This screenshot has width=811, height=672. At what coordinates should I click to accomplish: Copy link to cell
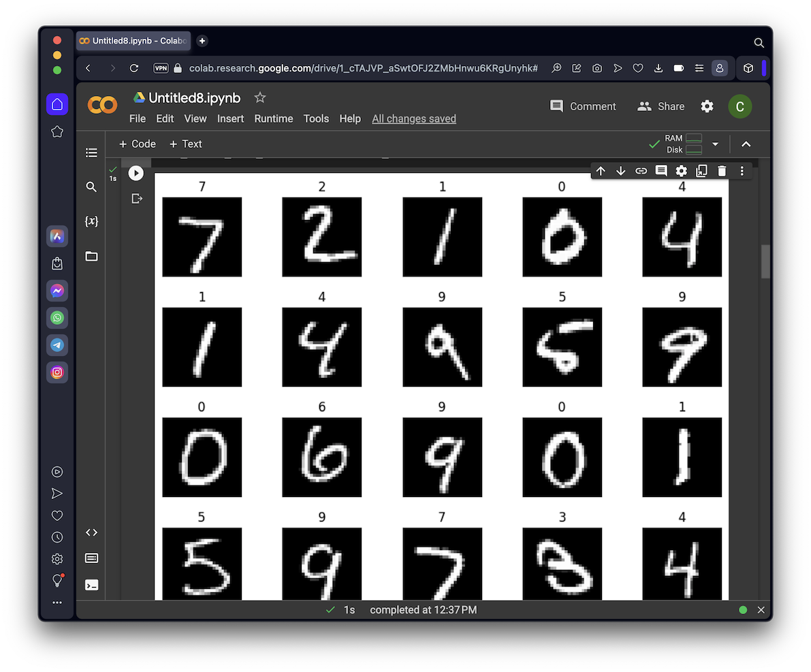(x=641, y=171)
